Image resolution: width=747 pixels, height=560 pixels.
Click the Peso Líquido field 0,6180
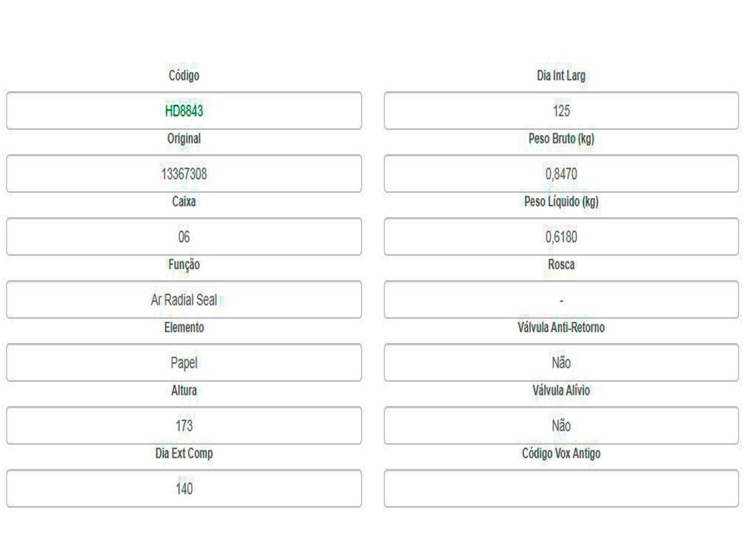tap(561, 237)
